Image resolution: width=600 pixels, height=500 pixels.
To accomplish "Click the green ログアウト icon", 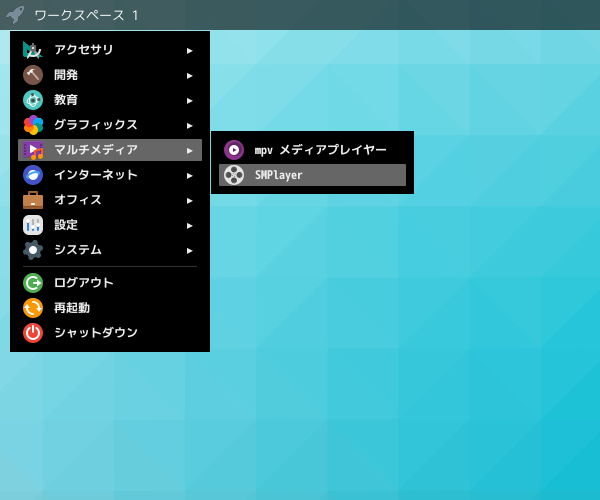I will point(33,283).
